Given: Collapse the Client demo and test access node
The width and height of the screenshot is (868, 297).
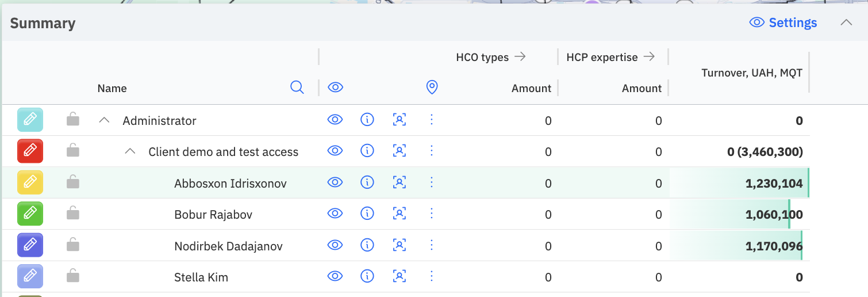Looking at the screenshot, I should click(130, 151).
